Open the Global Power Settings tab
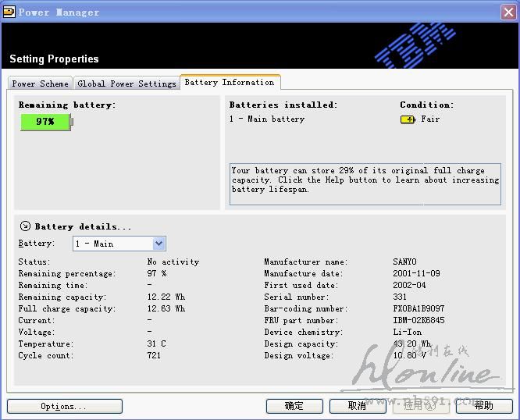This screenshot has width=520, height=420. pos(126,84)
